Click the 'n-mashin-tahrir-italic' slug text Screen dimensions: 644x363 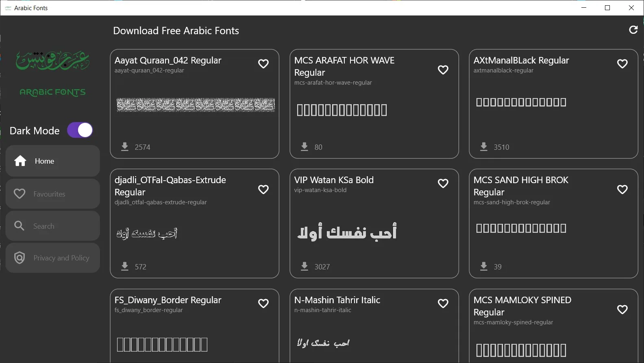(323, 310)
